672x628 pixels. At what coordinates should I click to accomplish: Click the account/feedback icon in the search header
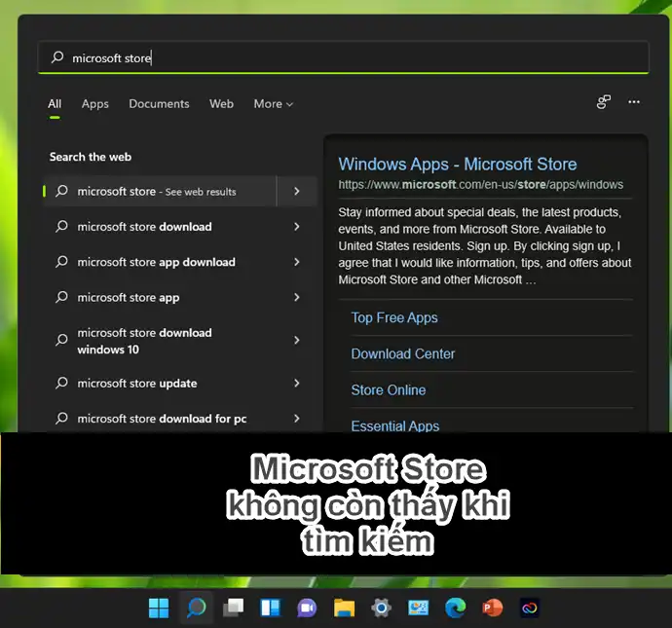604,102
